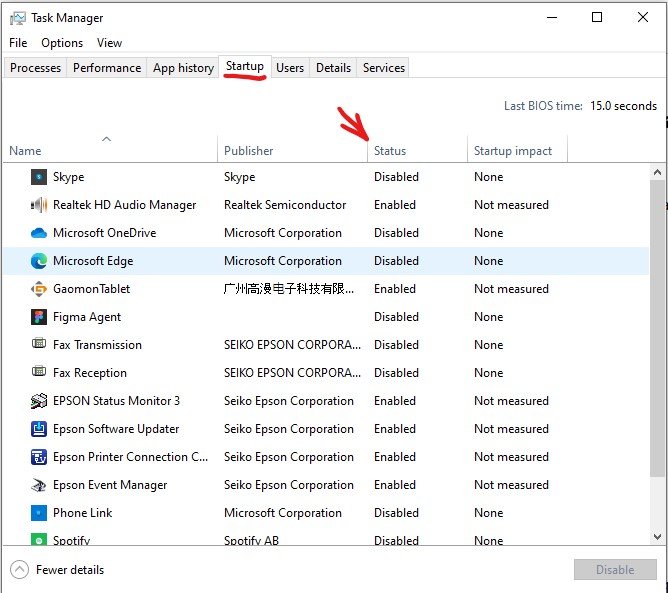Select the Epson Software Updater icon

(39, 429)
